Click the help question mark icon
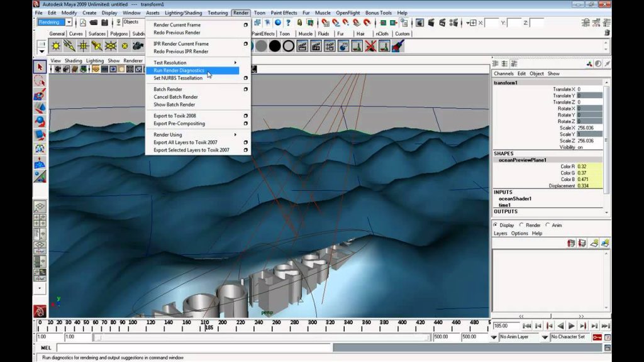The height and width of the screenshot is (362, 644). [x=288, y=23]
